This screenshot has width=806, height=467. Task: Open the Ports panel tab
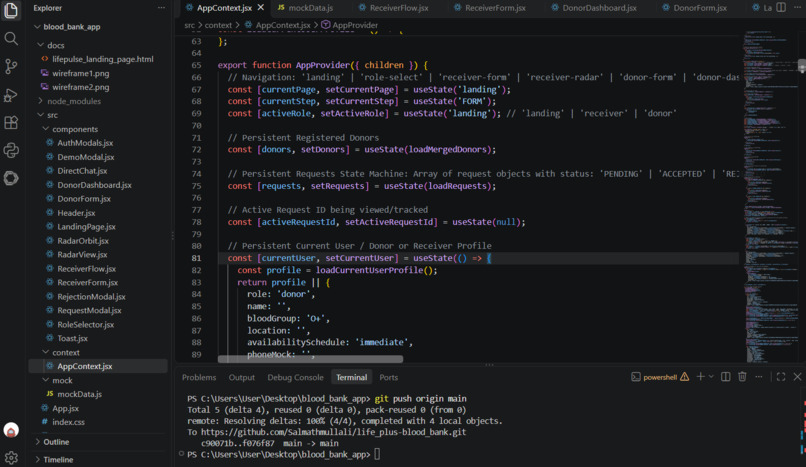click(389, 377)
